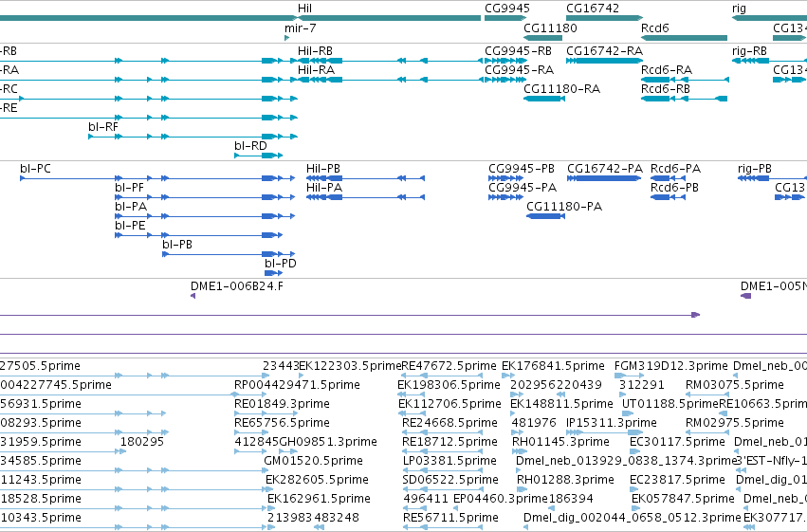Open the 481976 feature label

tap(534, 423)
